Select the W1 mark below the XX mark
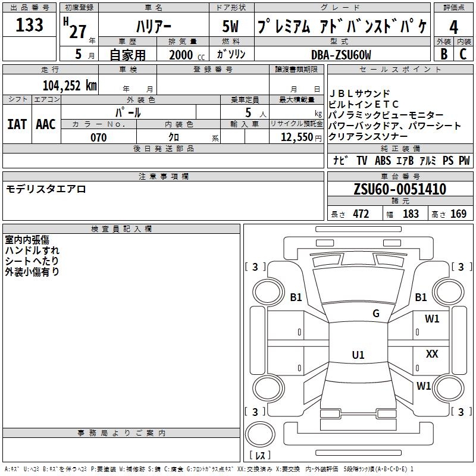The image size is (476, 476). (424, 386)
